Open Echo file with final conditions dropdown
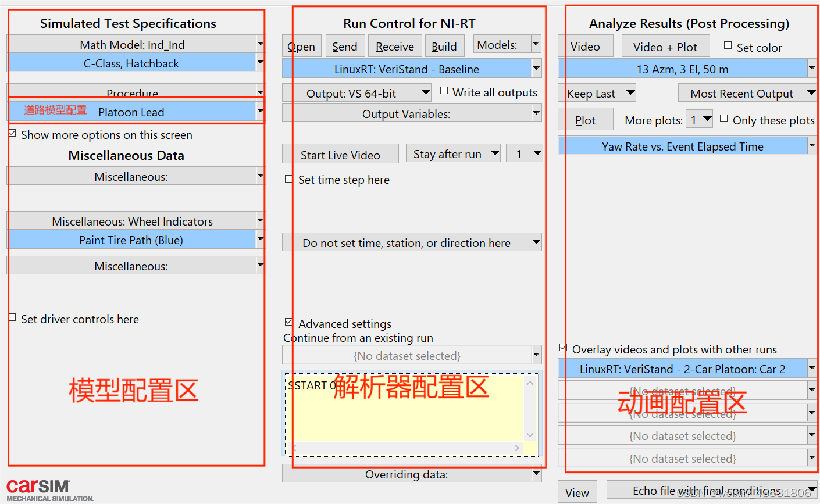 (712, 490)
